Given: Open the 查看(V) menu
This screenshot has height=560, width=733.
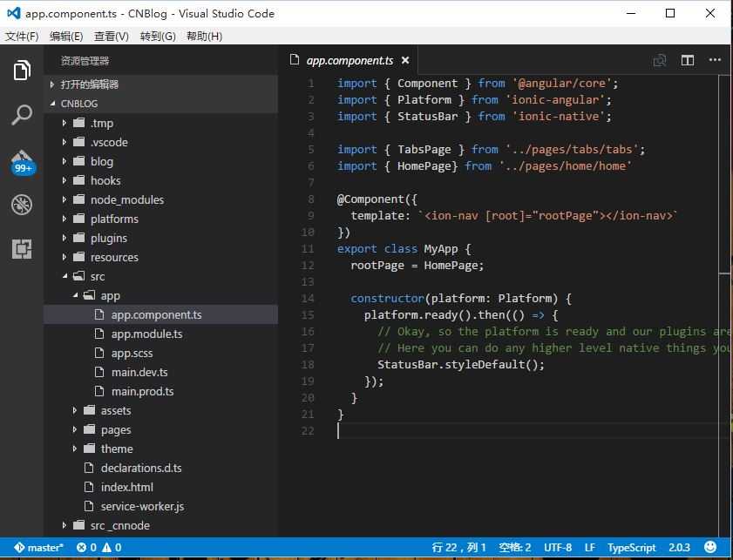Looking at the screenshot, I should tap(111, 36).
